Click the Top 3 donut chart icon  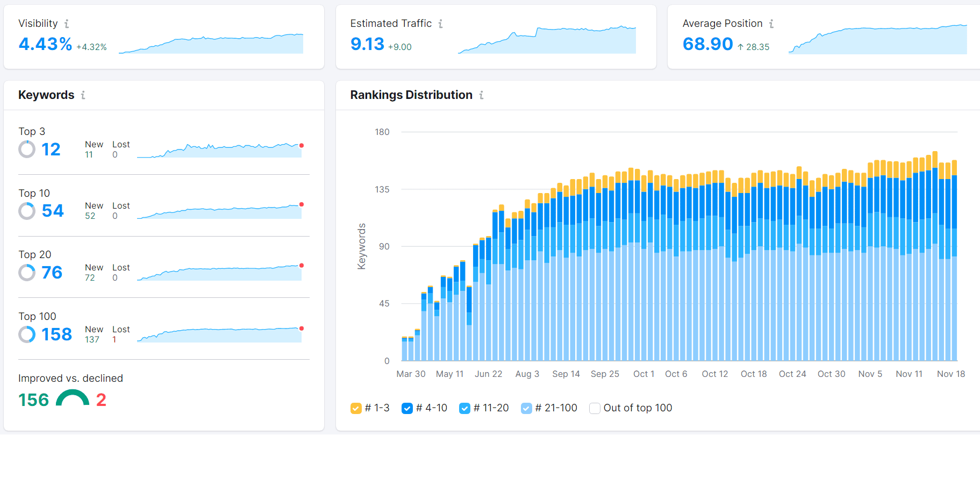pyautogui.click(x=27, y=149)
